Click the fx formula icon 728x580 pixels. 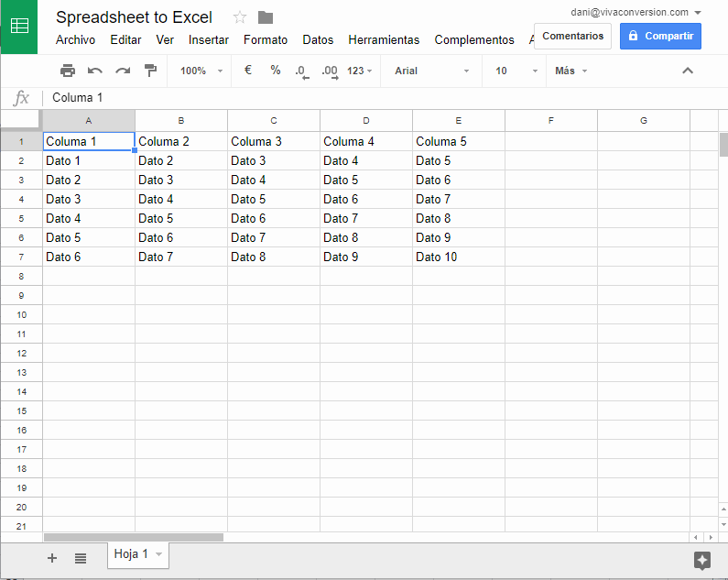(21, 98)
